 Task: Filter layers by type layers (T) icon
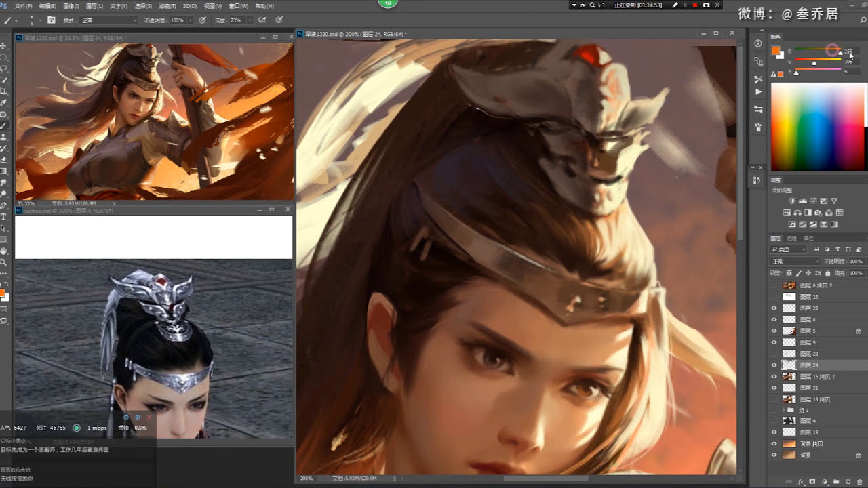(838, 250)
